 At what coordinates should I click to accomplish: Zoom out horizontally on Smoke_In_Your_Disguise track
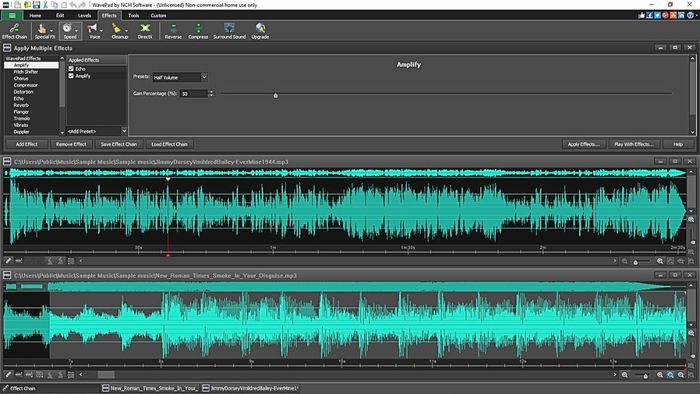tap(625, 375)
